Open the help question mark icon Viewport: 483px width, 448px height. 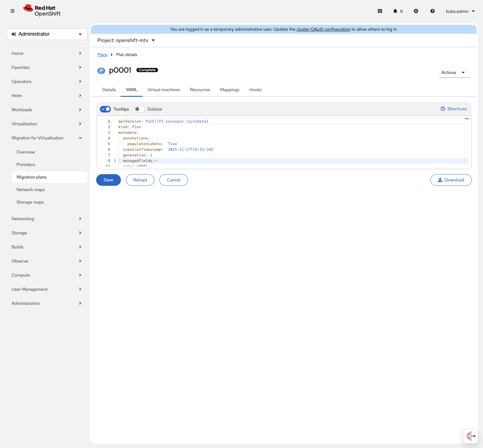pyautogui.click(x=433, y=11)
